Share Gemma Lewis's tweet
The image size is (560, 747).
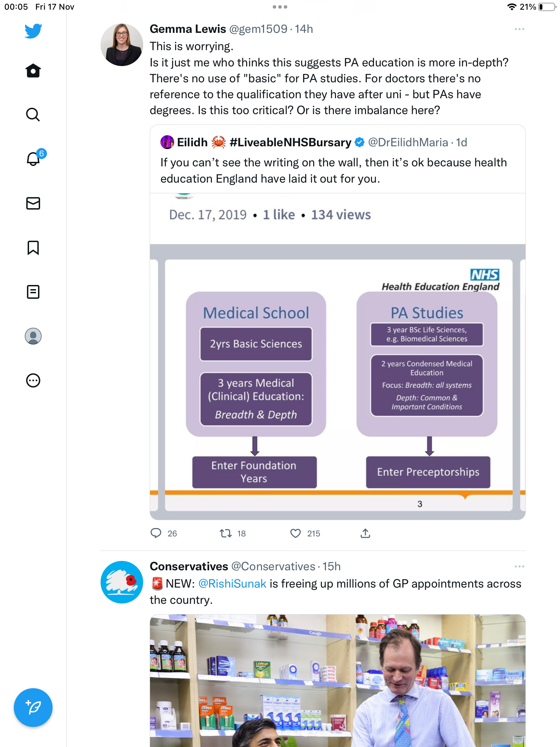[365, 533]
